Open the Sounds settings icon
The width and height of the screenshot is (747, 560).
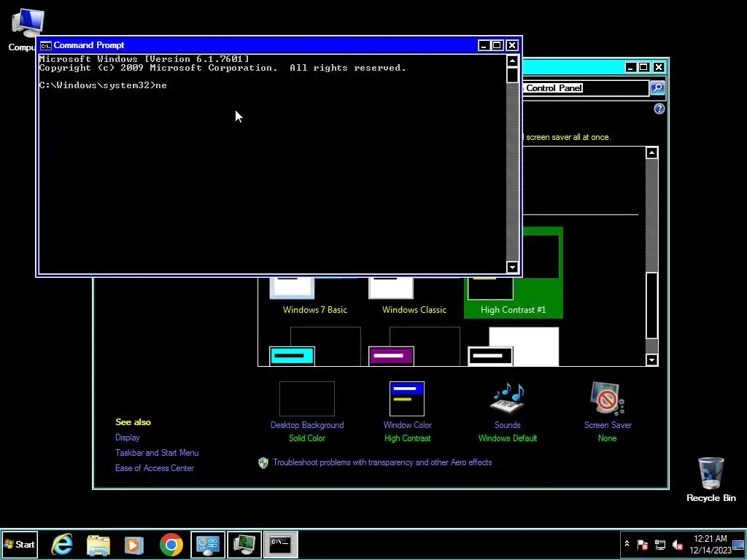508,399
